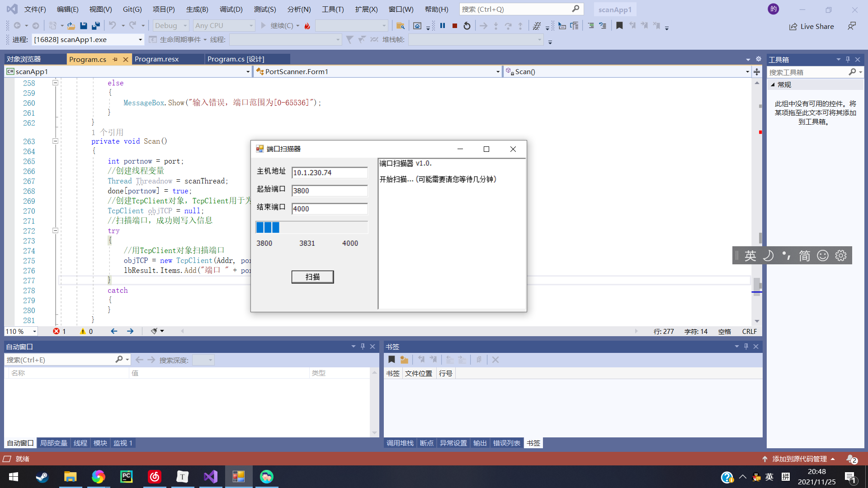Screen dimensions: 868x488
Task: Click navigate backward arrow below the editor
Action: click(x=114, y=331)
